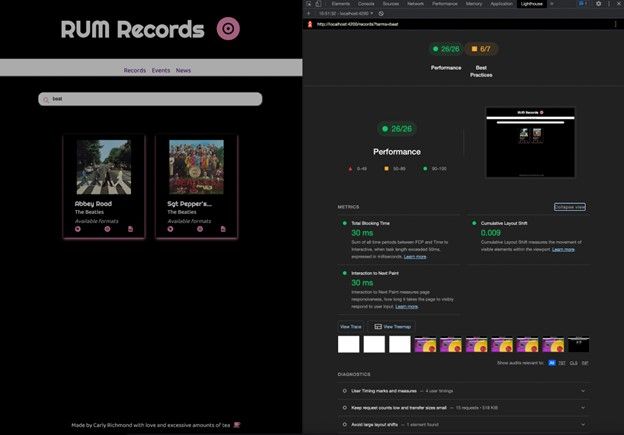Click the new Lighthouse report plus icon
624x435 pixels.
tap(309, 14)
